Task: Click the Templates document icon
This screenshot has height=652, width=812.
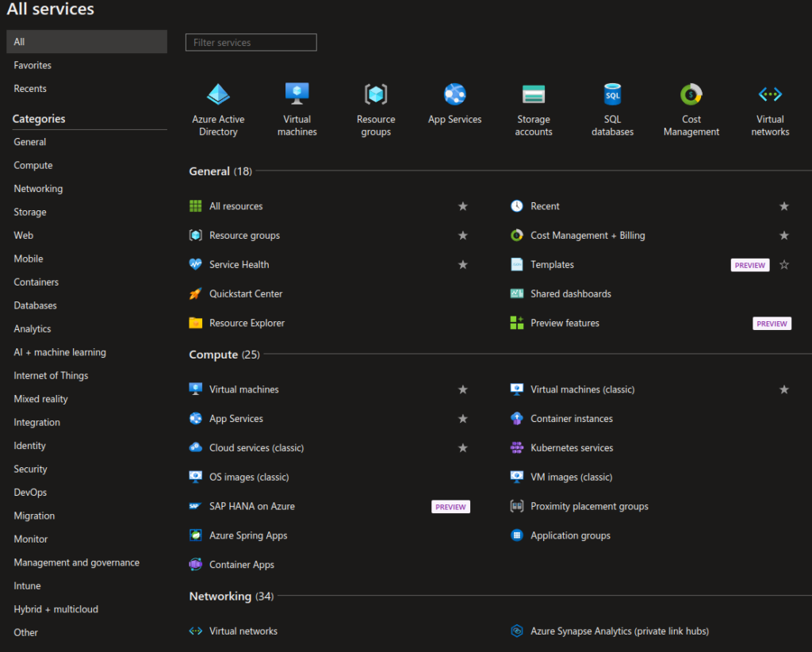Action: tap(517, 265)
